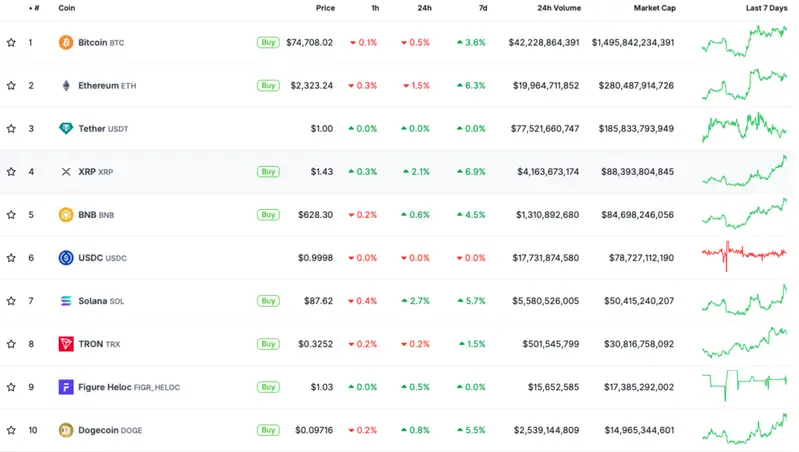Click the Bitcoin coin logo
The width and height of the screenshot is (799, 452).
coord(66,42)
